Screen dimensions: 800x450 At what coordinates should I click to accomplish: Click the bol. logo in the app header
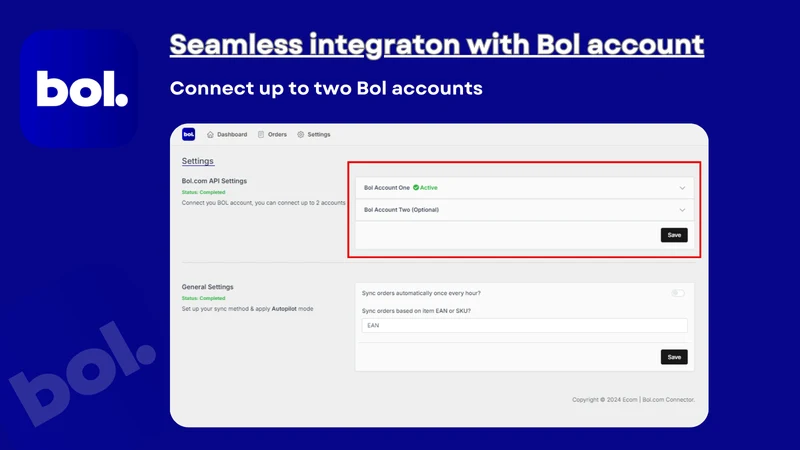pyautogui.click(x=188, y=134)
